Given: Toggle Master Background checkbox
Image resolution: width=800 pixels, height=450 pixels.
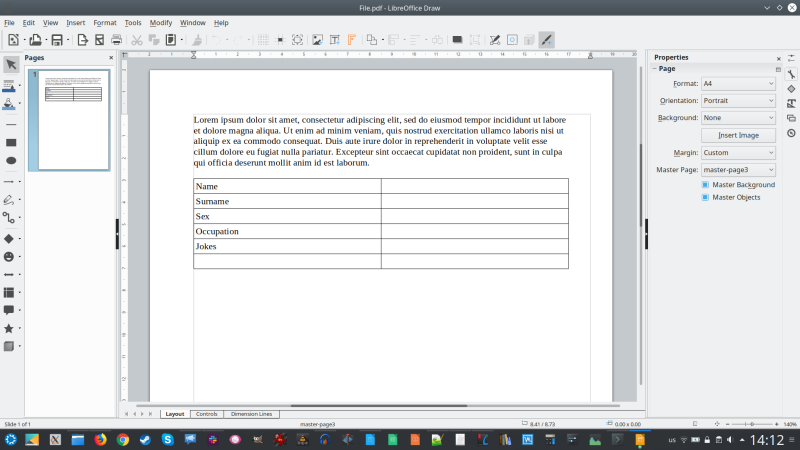Looking at the screenshot, I should pyautogui.click(x=705, y=185).
